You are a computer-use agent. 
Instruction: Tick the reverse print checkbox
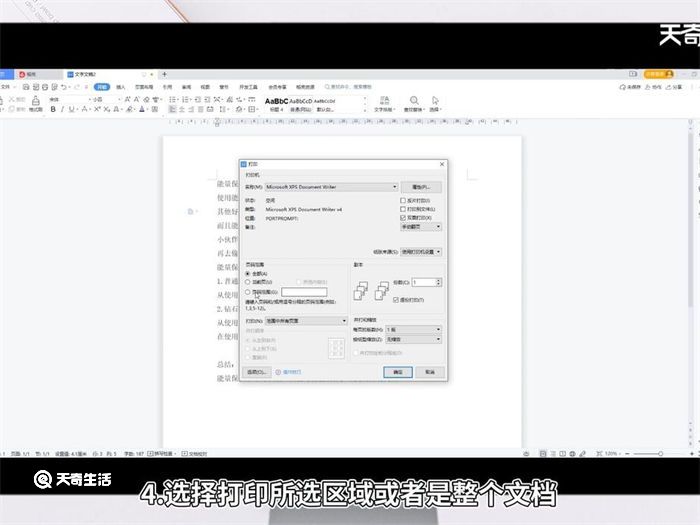click(403, 201)
